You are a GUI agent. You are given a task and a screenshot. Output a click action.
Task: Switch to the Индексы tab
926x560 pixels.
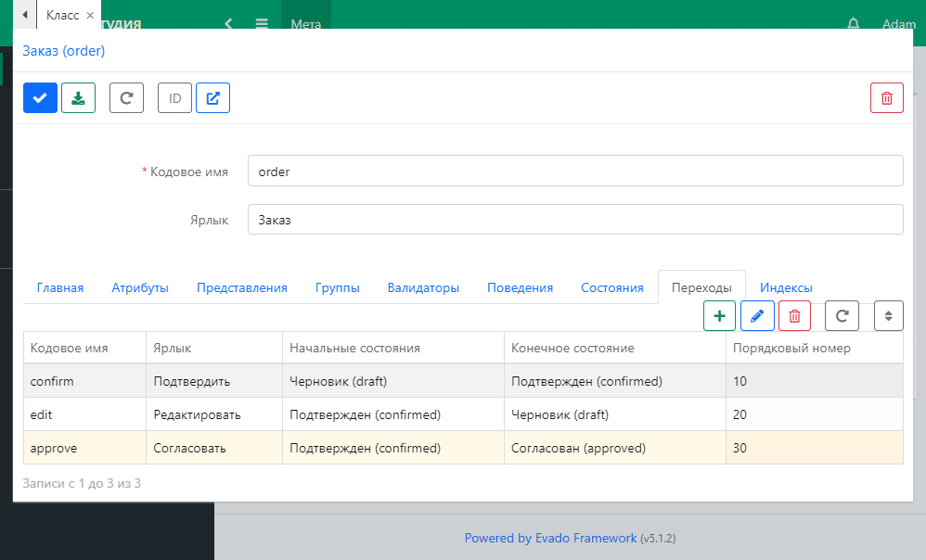[x=786, y=288]
